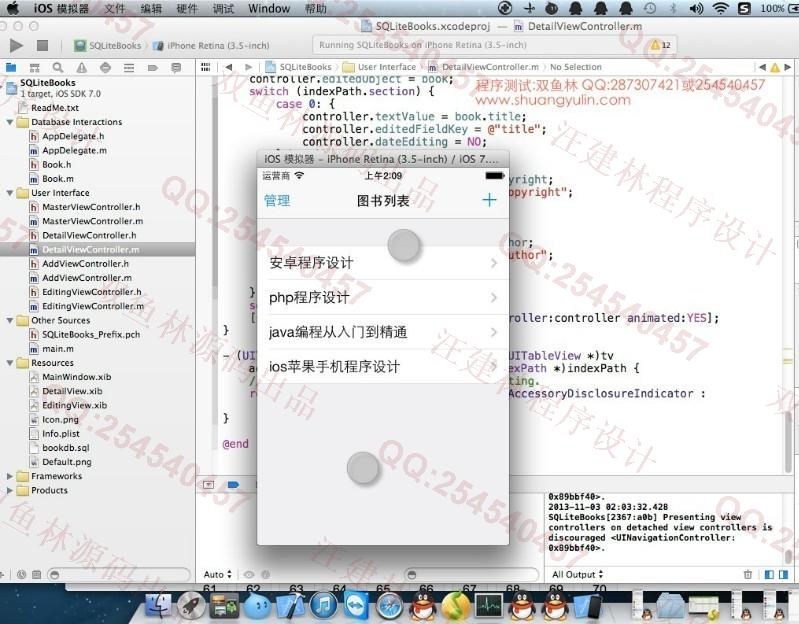Go forward in editor history
Screen dimensions: 799x624
click(248, 67)
